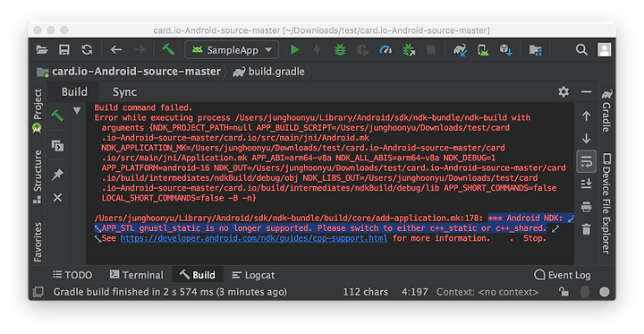
Task: Toggle read-only lock icon in status bar
Action: point(563,292)
